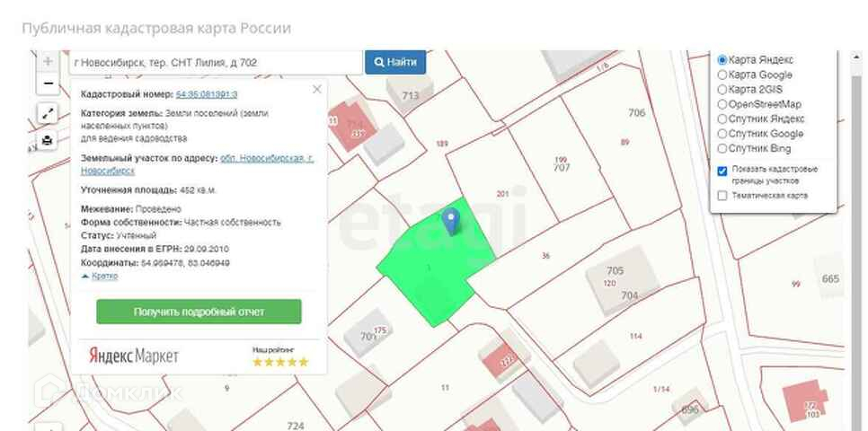The height and width of the screenshot is (431, 868).
Task: Click label 704 on map
Action: click(x=629, y=295)
